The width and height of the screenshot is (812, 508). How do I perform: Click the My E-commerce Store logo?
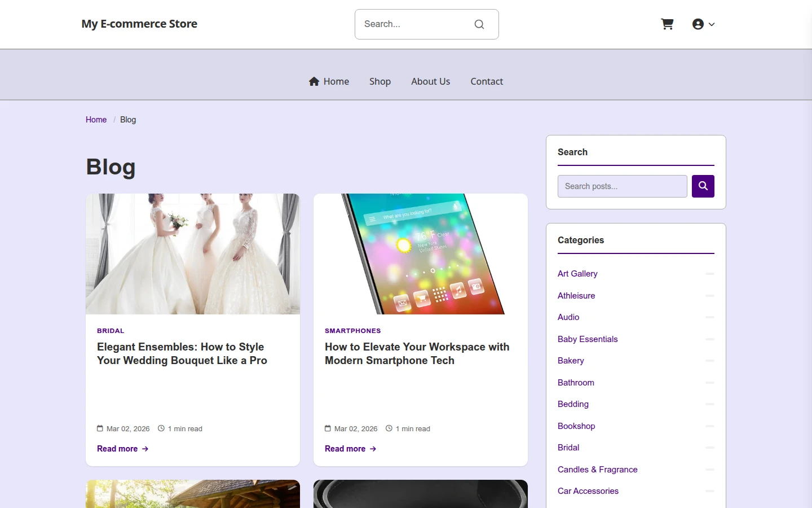pos(139,24)
